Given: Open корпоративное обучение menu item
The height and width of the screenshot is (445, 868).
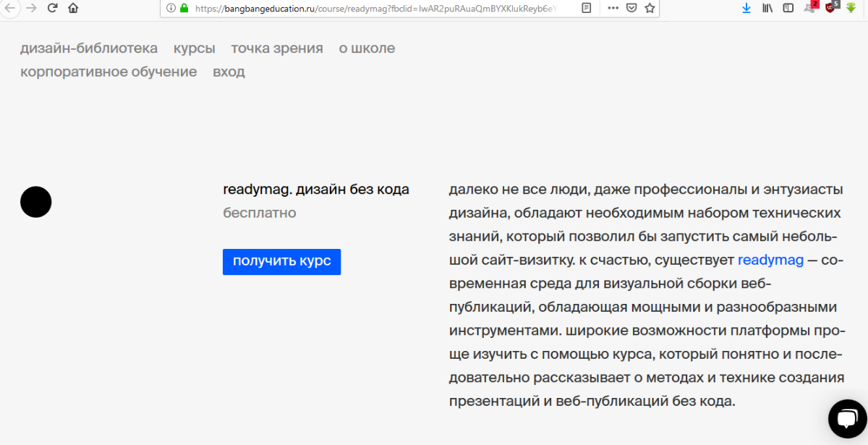Looking at the screenshot, I should [109, 72].
